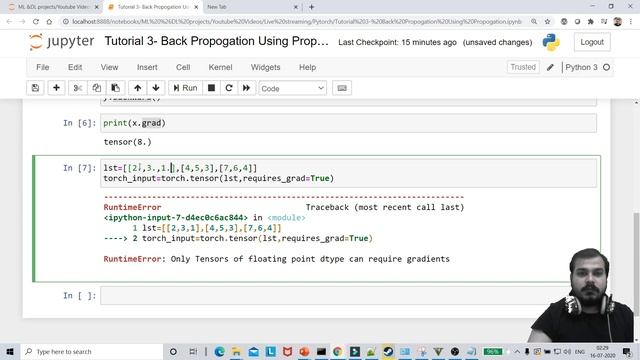Click the Trusted notebook indicator

tap(523, 67)
